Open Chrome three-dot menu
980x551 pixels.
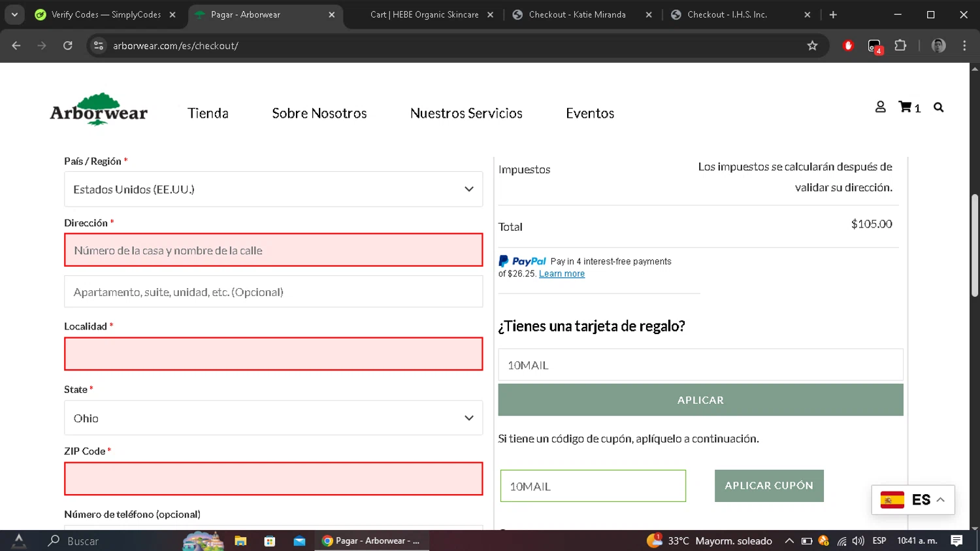tap(964, 45)
